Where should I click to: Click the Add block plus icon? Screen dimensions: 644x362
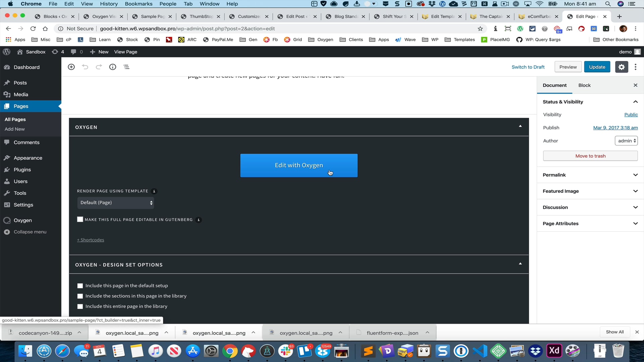coord(71,67)
